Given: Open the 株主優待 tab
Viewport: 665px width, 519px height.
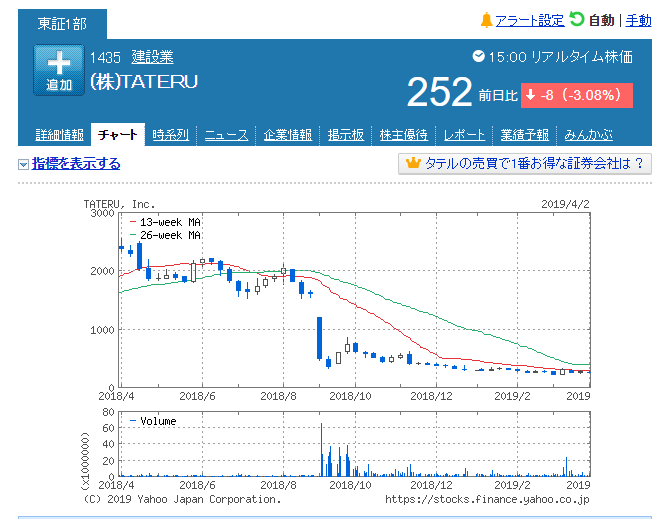Looking at the screenshot, I should (403, 135).
